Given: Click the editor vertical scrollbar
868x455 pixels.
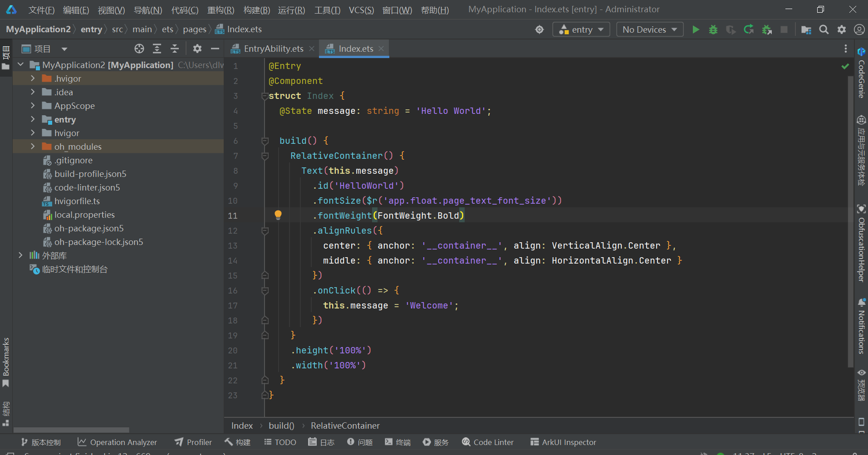Looking at the screenshot, I should click(850, 221).
